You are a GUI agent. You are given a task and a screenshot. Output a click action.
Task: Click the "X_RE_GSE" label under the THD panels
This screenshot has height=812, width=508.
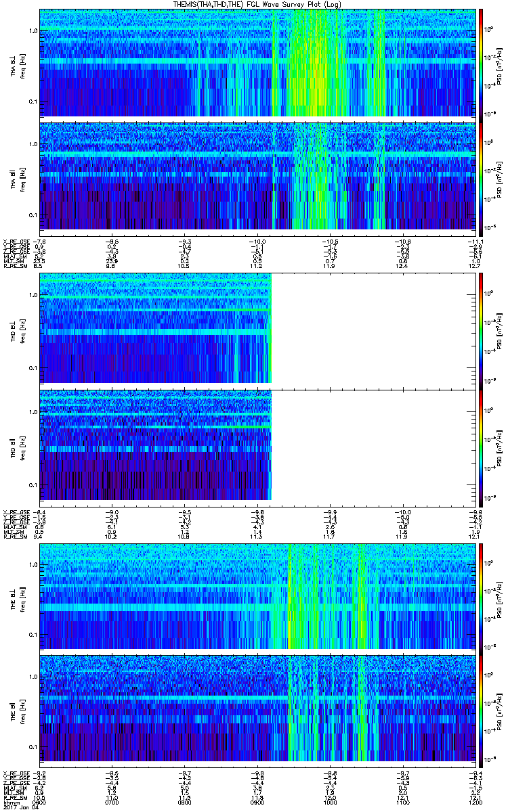16,512
